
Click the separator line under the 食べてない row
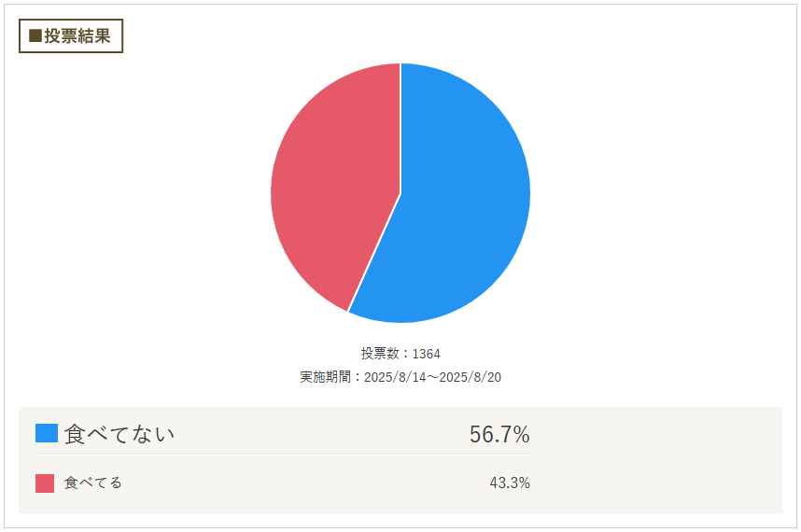point(283,454)
